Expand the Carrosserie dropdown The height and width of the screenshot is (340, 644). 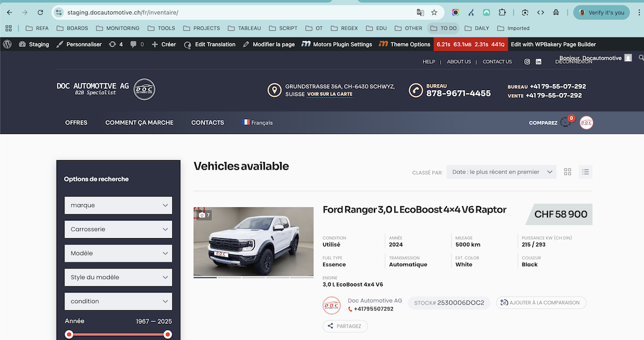[x=118, y=229]
